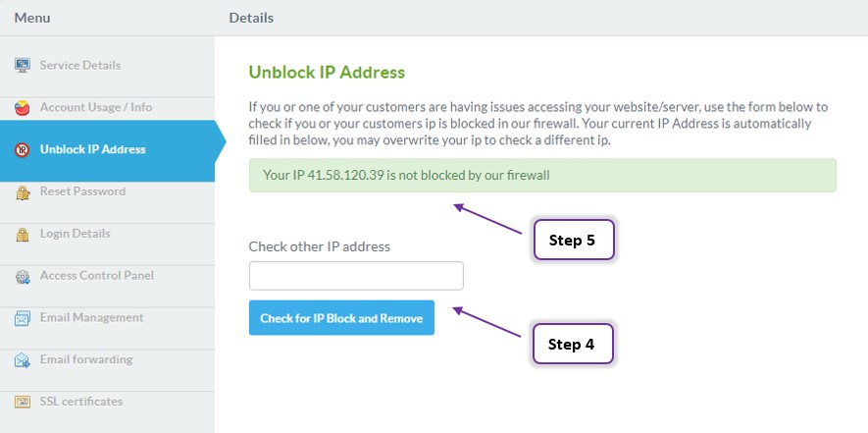868x433 pixels.
Task: Click the Reset Password notepad icon
Action: [x=23, y=191]
